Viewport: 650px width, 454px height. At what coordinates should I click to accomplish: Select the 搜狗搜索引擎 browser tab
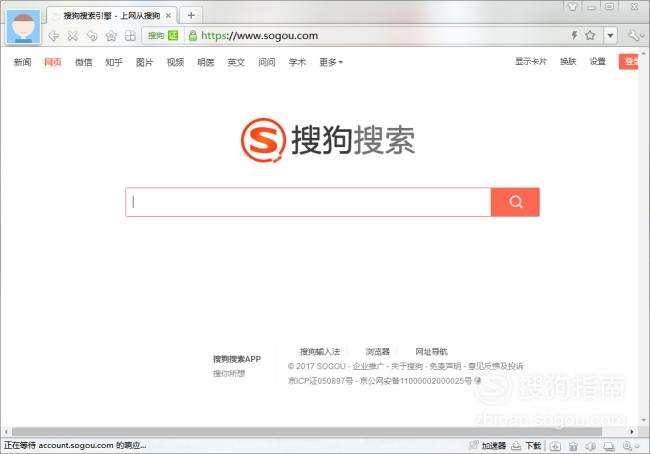pyautogui.click(x=112, y=16)
